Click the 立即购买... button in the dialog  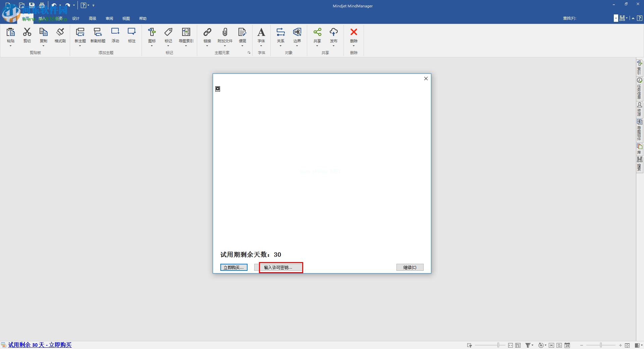[x=234, y=267]
